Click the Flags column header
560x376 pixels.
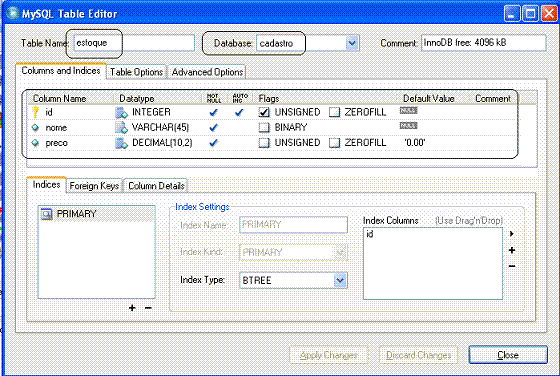pos(269,99)
